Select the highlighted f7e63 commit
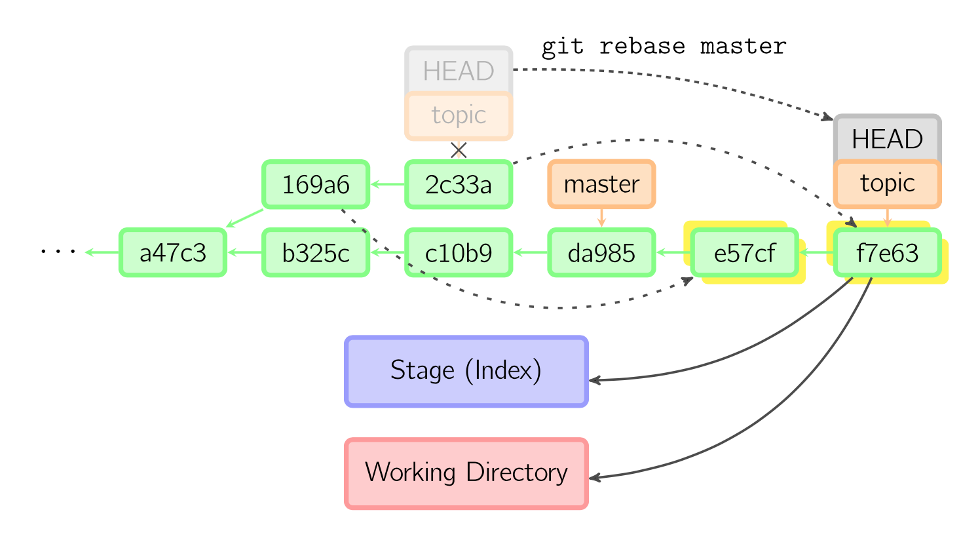The image size is (980, 544). [888, 252]
